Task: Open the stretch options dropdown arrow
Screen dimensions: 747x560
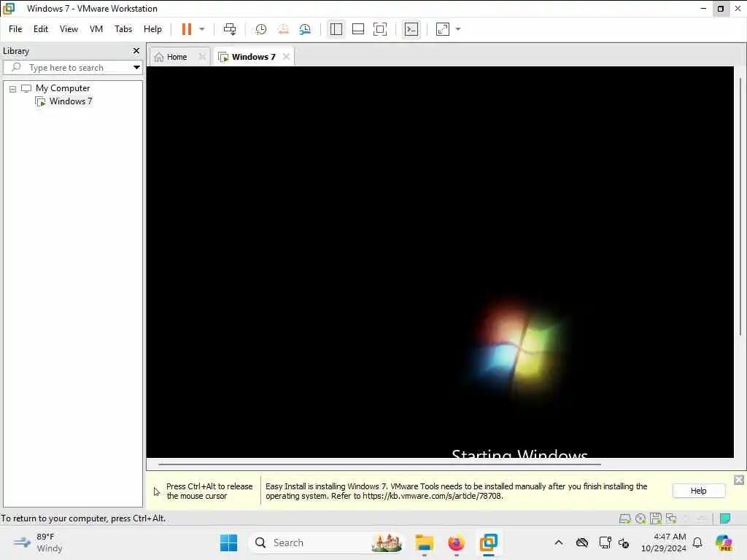Action: (x=458, y=29)
